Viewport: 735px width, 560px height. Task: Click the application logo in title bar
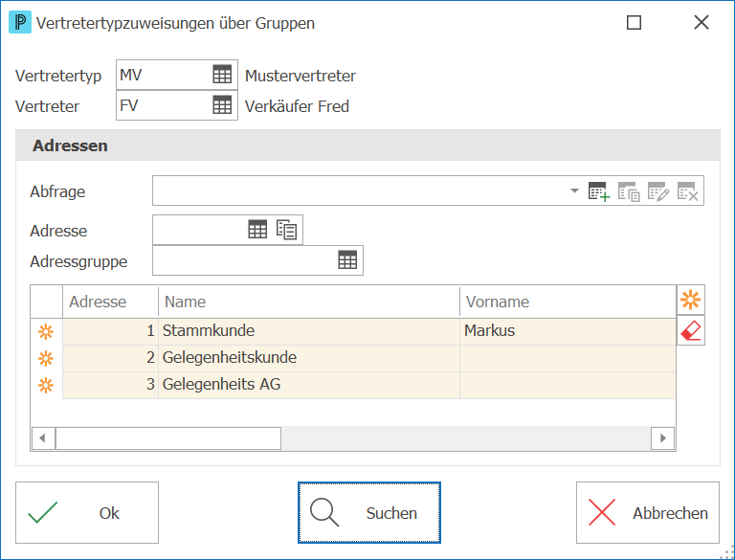pyautogui.click(x=20, y=23)
